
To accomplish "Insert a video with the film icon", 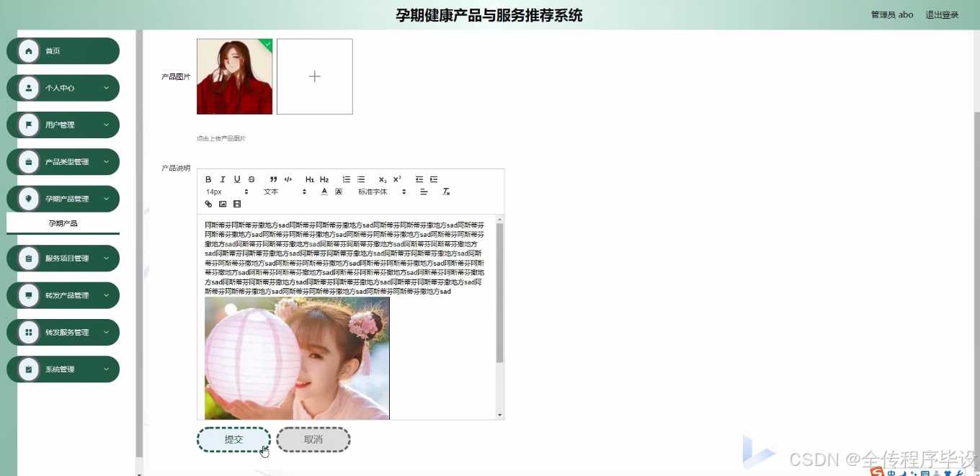I will pyautogui.click(x=237, y=204).
